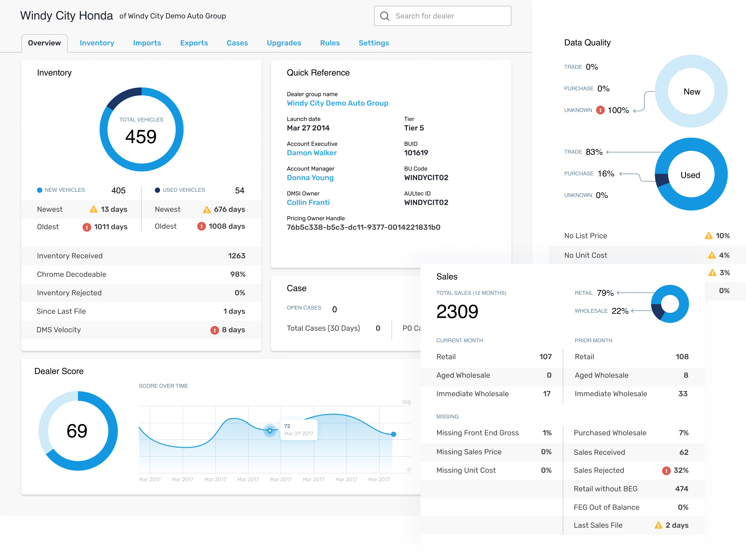The image size is (746, 560).
Task: Click warning icon beside No Unit Cost
Action: click(x=712, y=255)
